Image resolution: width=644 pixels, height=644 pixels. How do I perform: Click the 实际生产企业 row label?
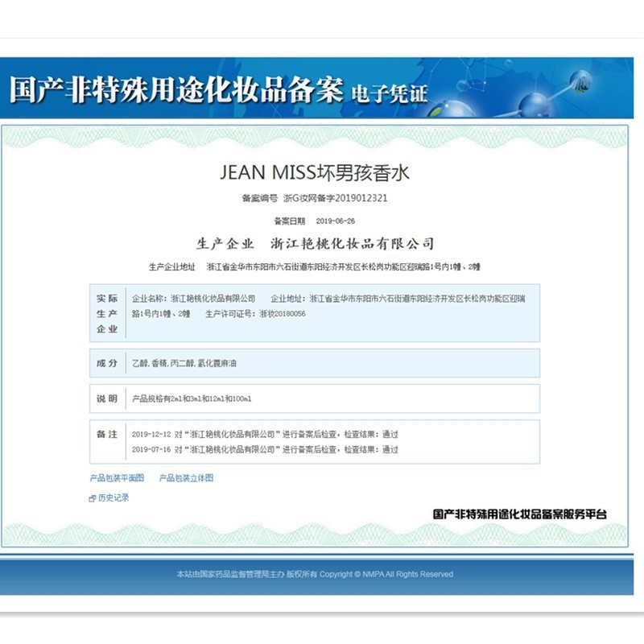click(107, 313)
